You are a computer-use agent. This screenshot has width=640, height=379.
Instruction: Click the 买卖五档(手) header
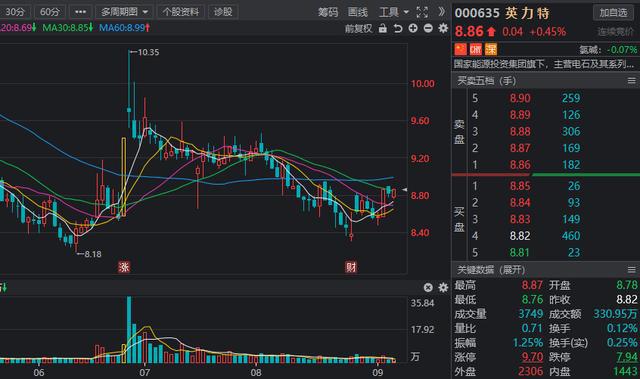(x=487, y=81)
